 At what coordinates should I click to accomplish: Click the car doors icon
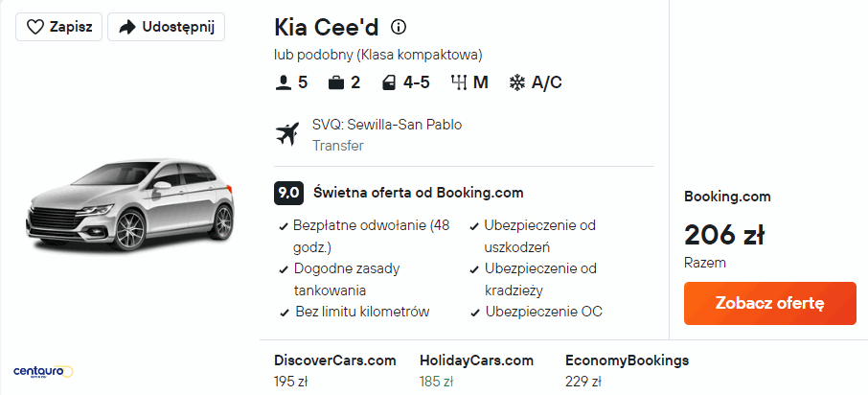point(390,82)
